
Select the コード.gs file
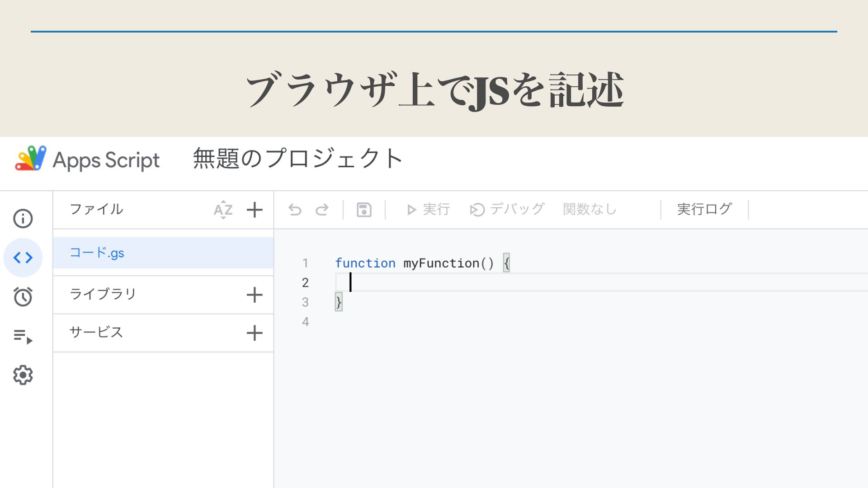point(163,253)
